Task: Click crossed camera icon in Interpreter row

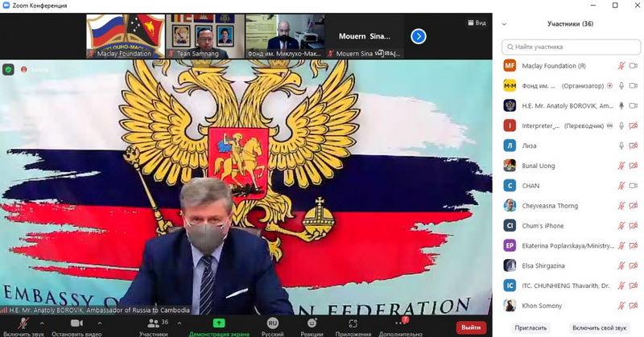Action: point(634,125)
